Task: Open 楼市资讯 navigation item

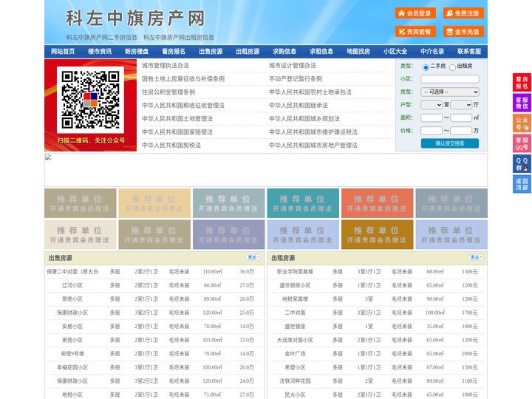Action: (100, 52)
